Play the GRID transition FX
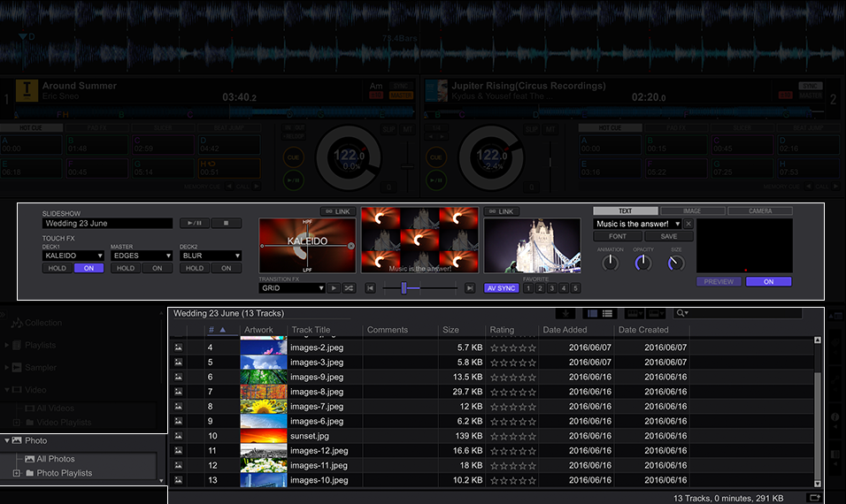Image resolution: width=846 pixels, height=504 pixels. click(334, 288)
